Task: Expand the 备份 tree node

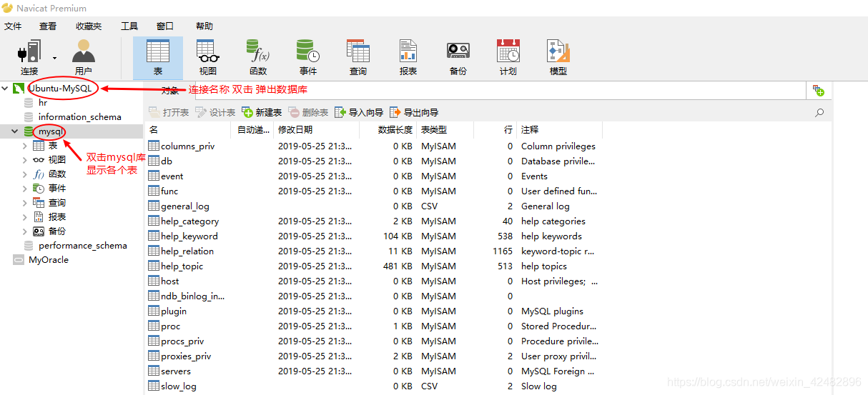Action: (x=25, y=231)
